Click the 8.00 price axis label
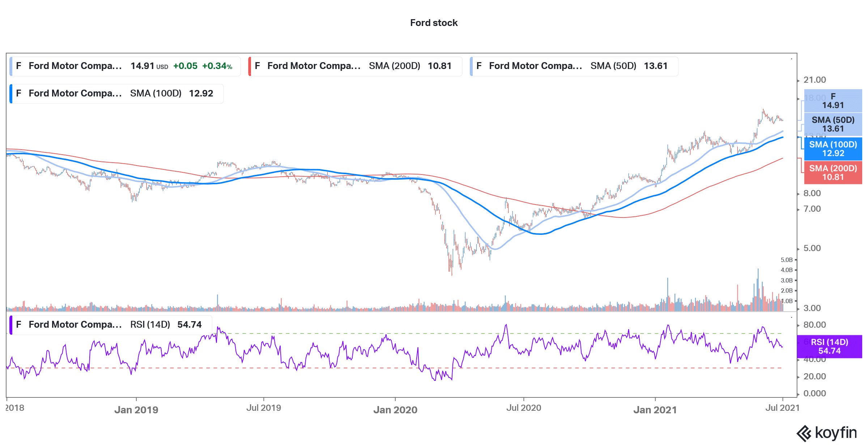 coord(812,193)
